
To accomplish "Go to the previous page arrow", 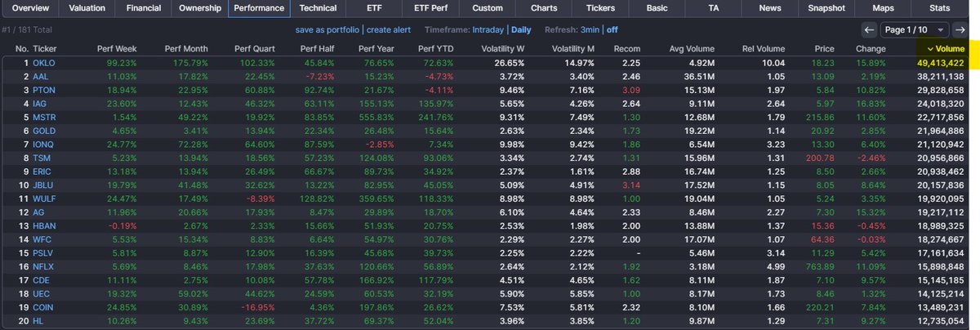I will [x=871, y=29].
